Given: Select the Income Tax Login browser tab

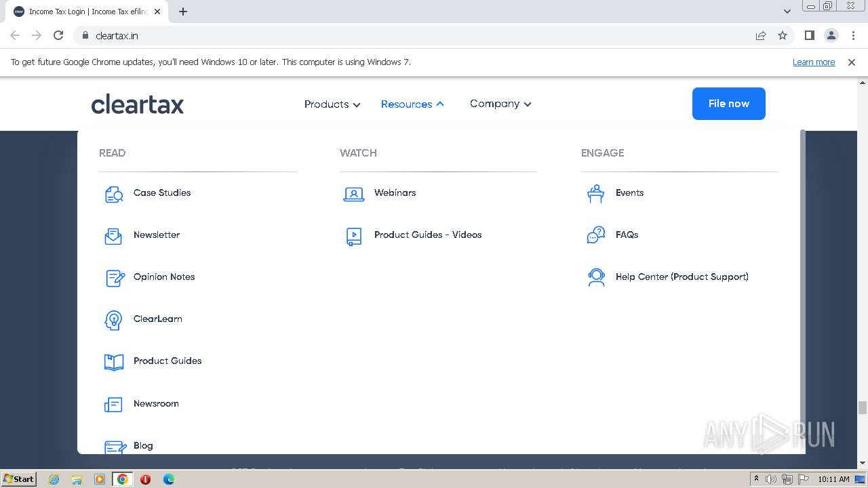Looking at the screenshot, I should (x=88, y=12).
